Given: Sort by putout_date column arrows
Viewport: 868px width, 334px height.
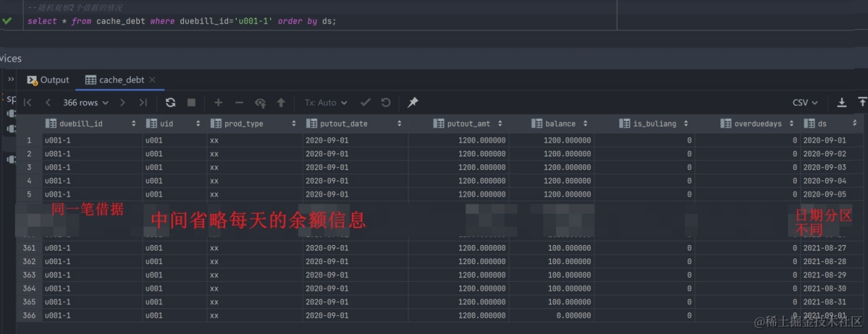Looking at the screenshot, I should tap(399, 124).
